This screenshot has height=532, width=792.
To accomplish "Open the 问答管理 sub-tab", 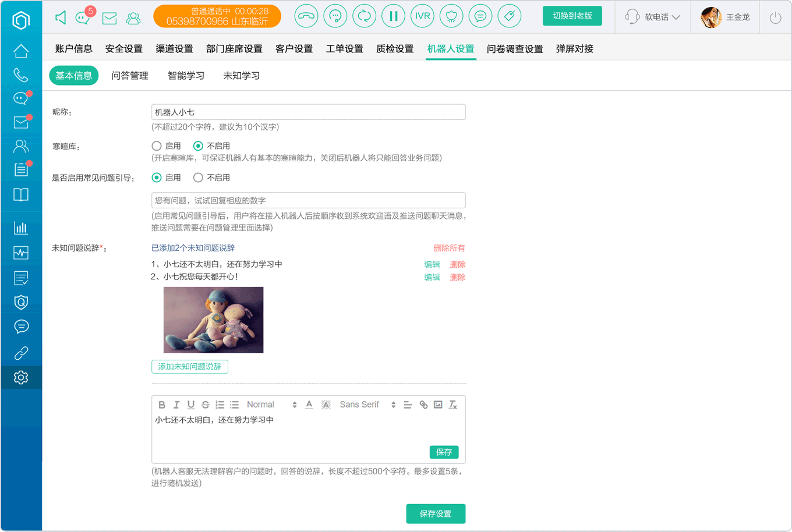I will tap(130, 76).
